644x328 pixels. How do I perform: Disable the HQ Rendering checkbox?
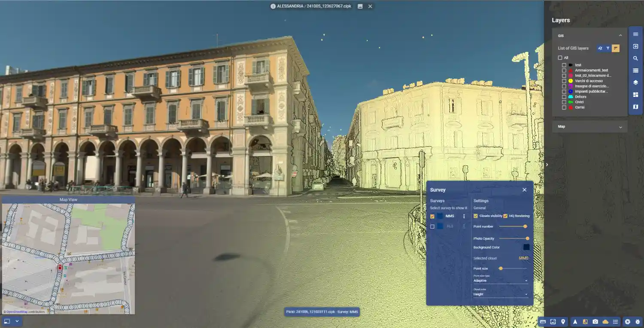(x=505, y=216)
